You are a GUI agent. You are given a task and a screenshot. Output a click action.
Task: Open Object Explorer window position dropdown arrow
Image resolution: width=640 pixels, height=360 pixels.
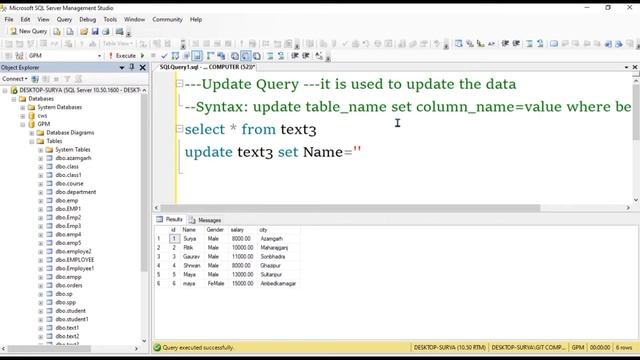tap(122, 68)
